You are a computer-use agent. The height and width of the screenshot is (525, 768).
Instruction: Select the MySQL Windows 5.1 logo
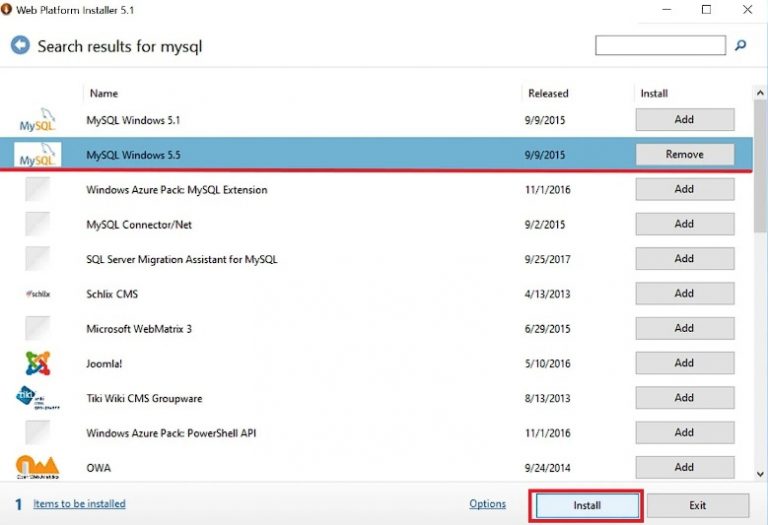[38, 121]
